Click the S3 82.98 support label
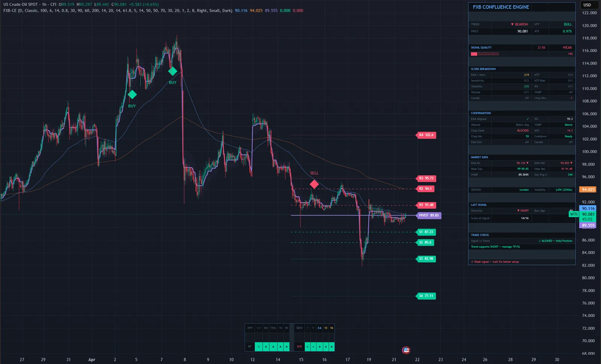The image size is (601, 364). click(426, 259)
